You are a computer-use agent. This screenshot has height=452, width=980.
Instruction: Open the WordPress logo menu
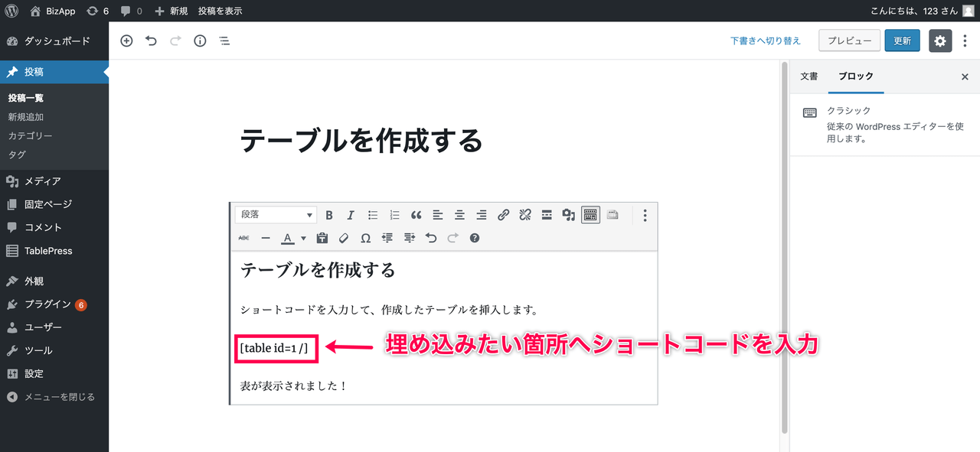click(x=11, y=11)
